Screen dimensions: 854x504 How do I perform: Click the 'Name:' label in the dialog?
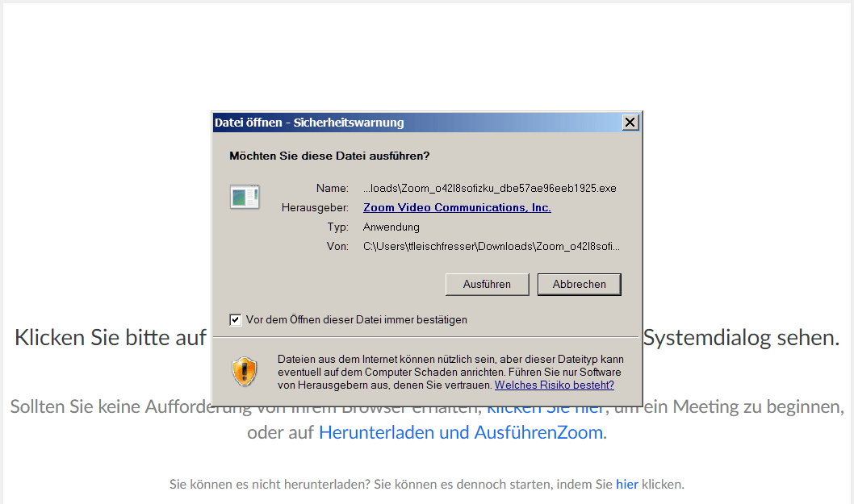[333, 189]
